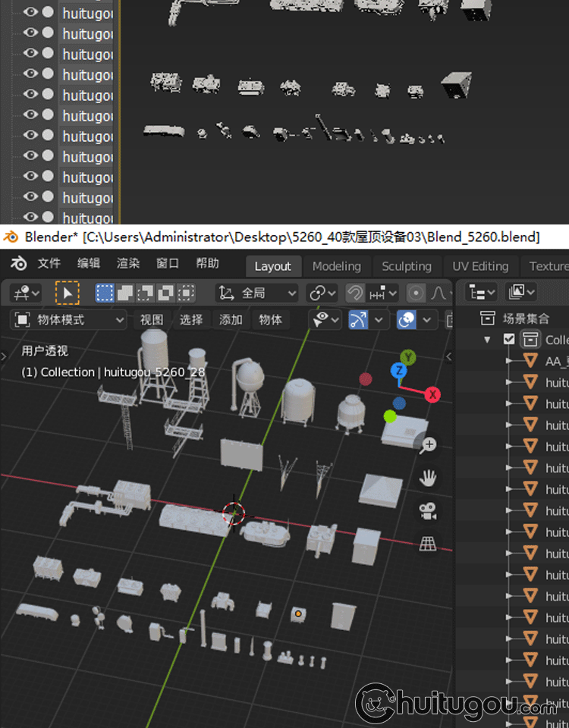Click the snapping magnet icon

[354, 293]
